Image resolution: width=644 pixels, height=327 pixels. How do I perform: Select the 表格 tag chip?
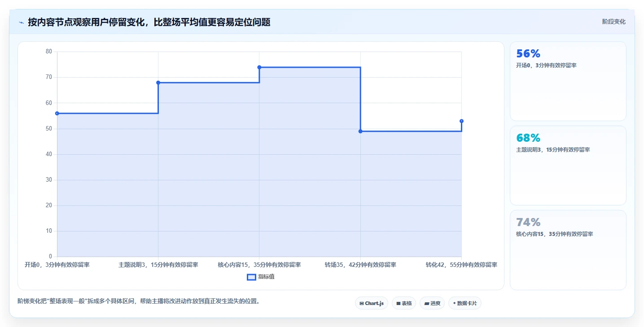pyautogui.click(x=404, y=303)
